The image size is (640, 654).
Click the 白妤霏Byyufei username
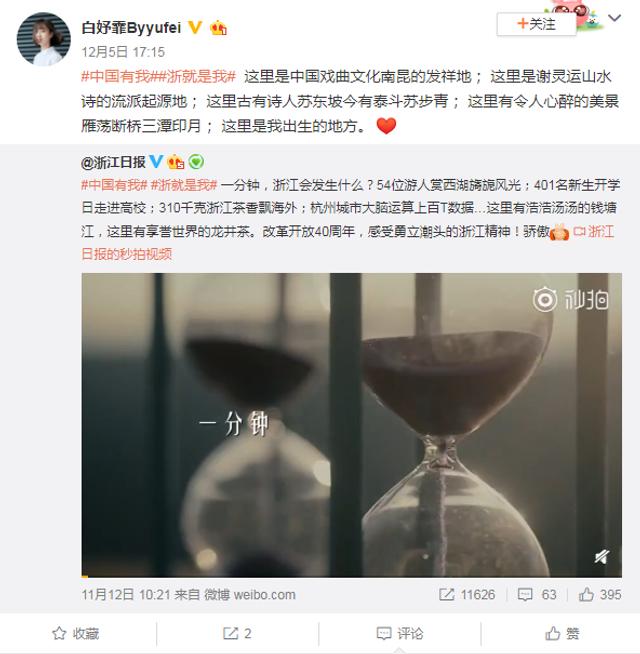131,28
